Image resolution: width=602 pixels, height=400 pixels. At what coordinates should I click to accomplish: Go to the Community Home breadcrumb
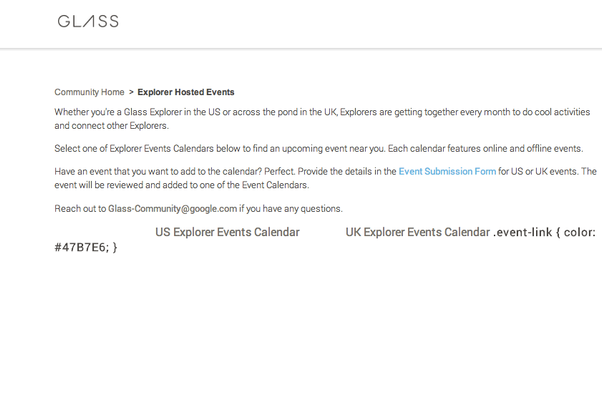[89, 92]
